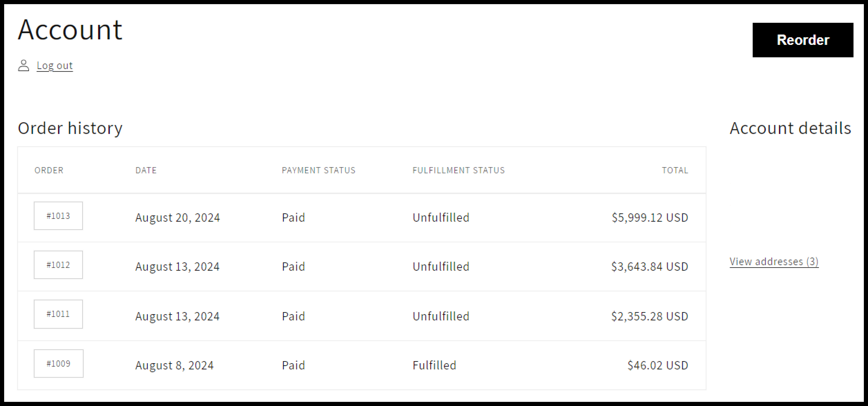Select the PAYMENT STATUS column header

(319, 171)
